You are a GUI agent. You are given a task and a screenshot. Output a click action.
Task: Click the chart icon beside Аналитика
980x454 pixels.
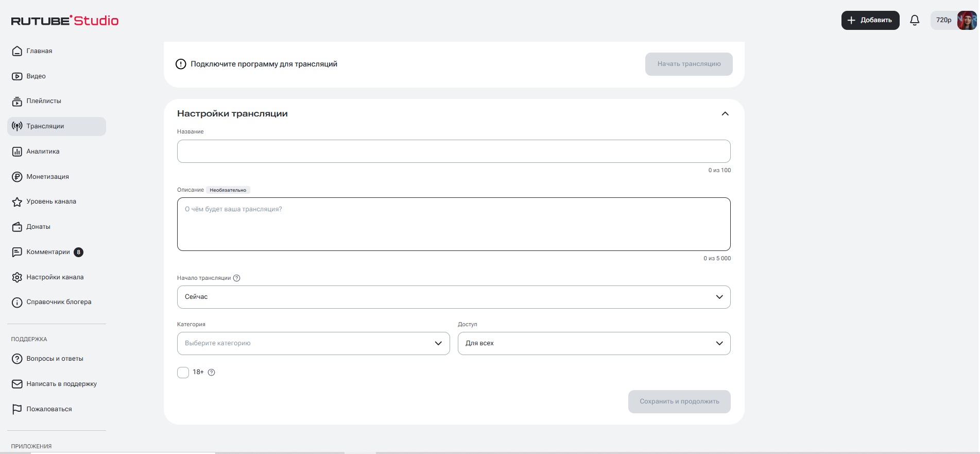17,152
